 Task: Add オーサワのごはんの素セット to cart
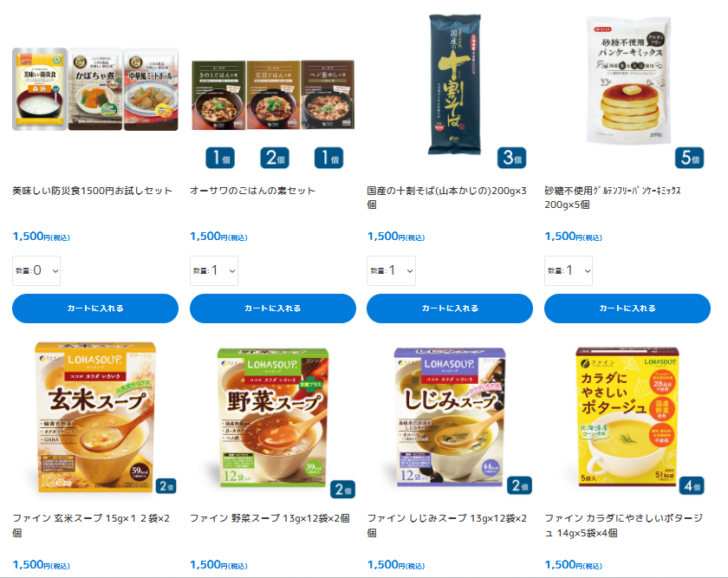pos(272,308)
